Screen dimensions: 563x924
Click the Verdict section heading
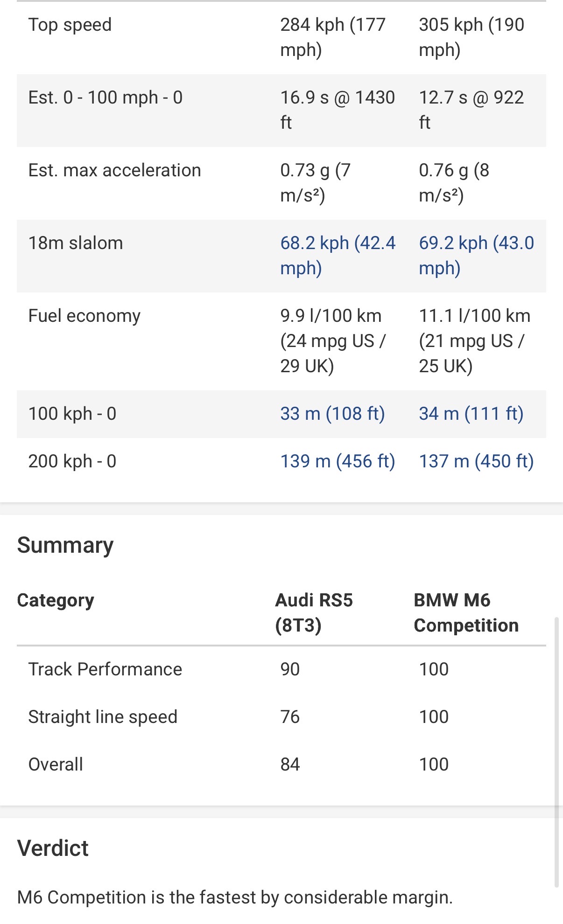[x=53, y=848]
